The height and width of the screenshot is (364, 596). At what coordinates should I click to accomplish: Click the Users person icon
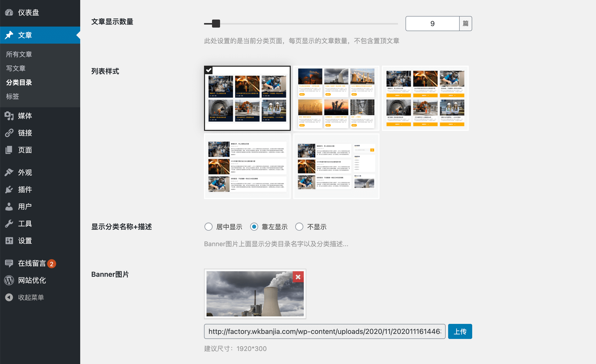(9, 207)
